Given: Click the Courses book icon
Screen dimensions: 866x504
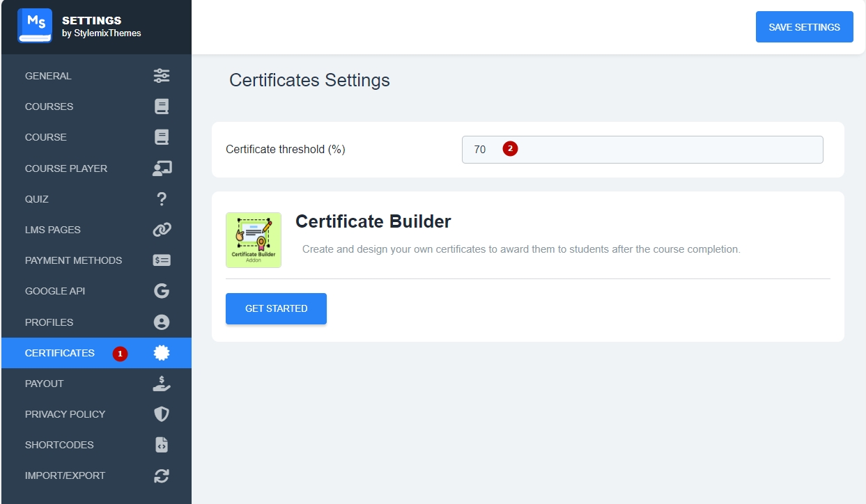Looking at the screenshot, I should [162, 107].
